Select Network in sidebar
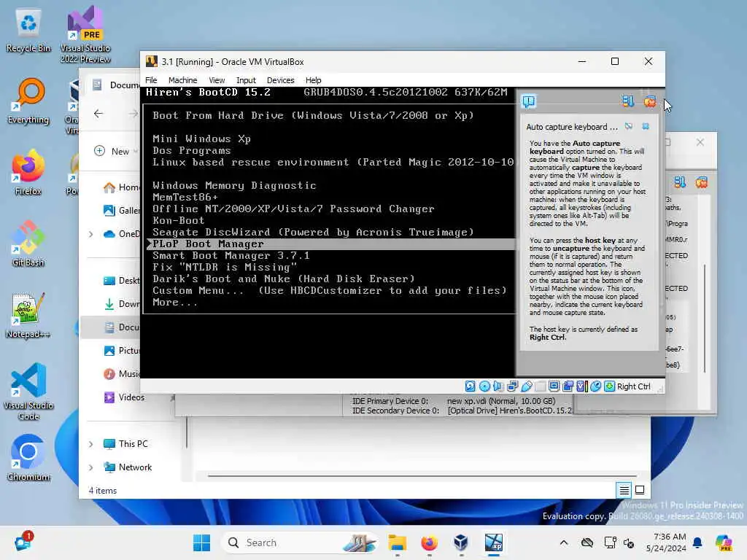 click(x=128, y=467)
